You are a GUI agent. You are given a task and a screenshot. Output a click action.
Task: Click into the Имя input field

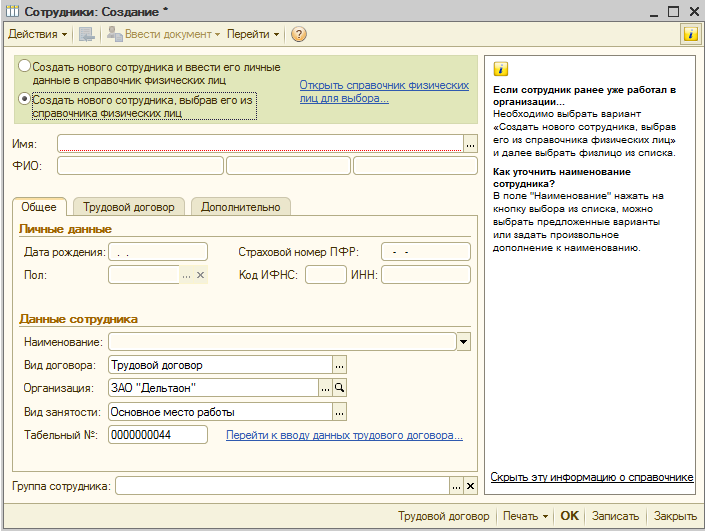pyautogui.click(x=260, y=144)
